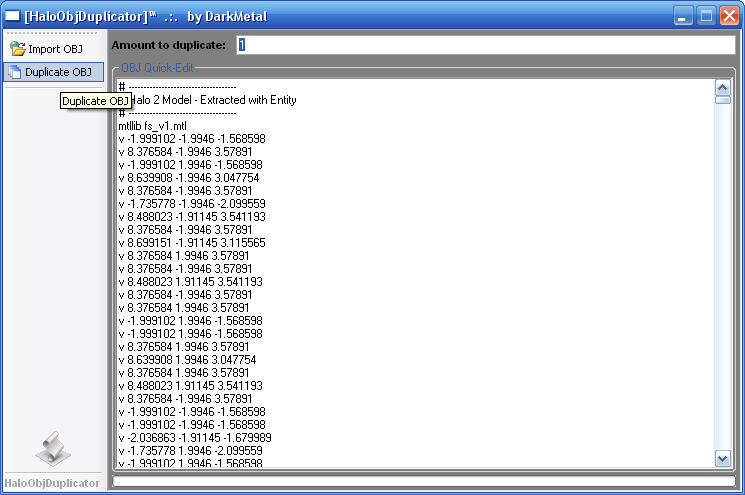Screen dimensions: 745x495
Task: Click the HaloObjDuplicator text at bottom left
Action: (52, 483)
